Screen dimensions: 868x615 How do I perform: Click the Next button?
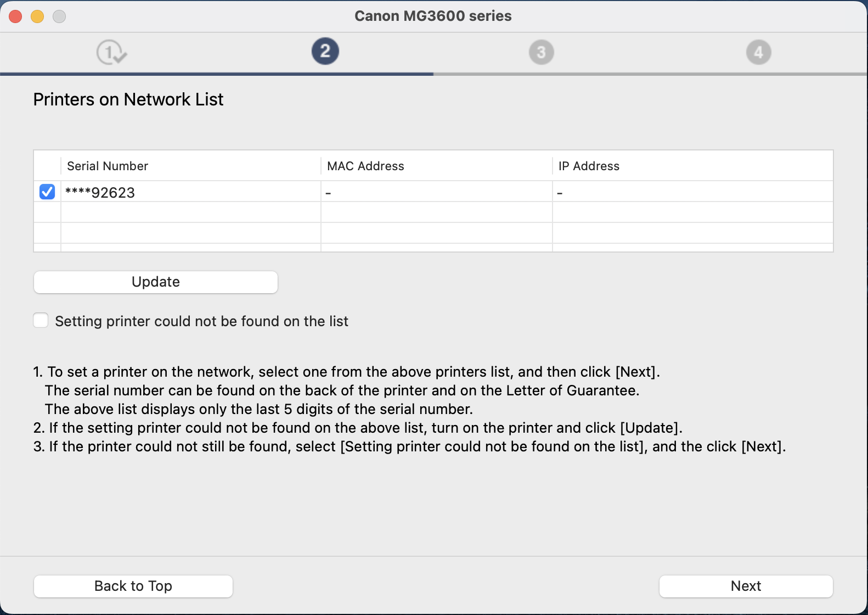[746, 586]
